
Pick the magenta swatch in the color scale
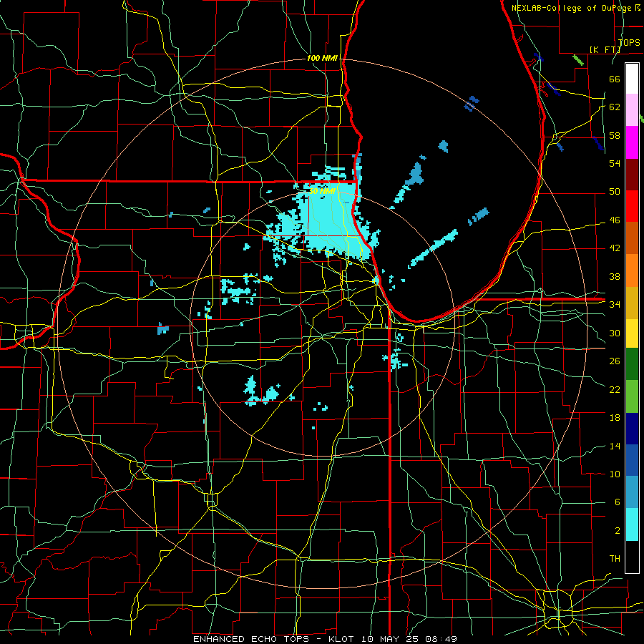pyautogui.click(x=632, y=142)
